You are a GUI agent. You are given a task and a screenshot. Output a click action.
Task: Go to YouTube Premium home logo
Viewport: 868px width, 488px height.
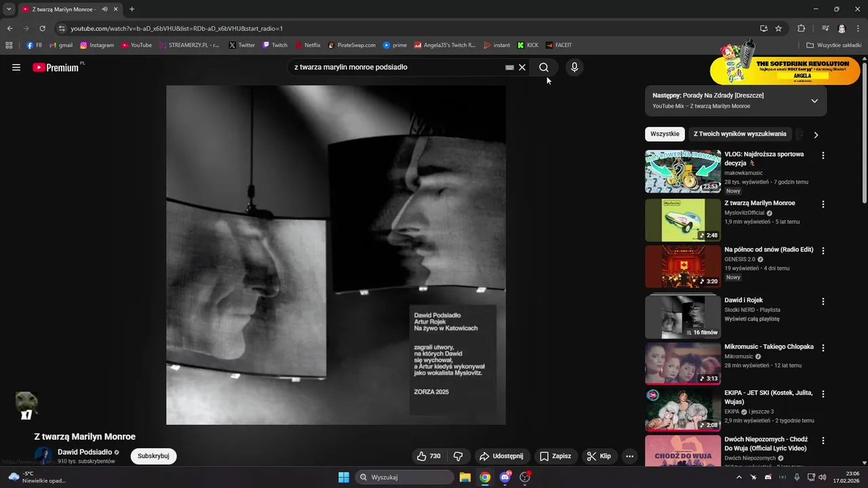(x=56, y=67)
